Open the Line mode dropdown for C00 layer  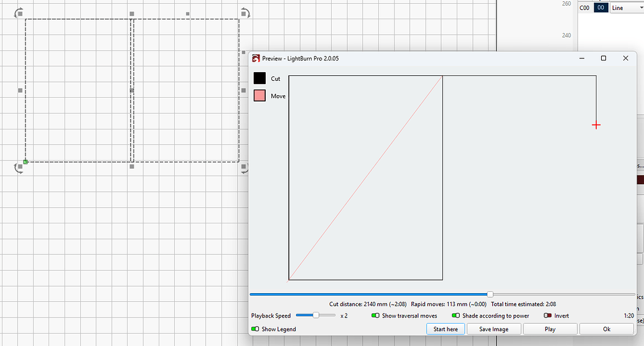point(627,8)
